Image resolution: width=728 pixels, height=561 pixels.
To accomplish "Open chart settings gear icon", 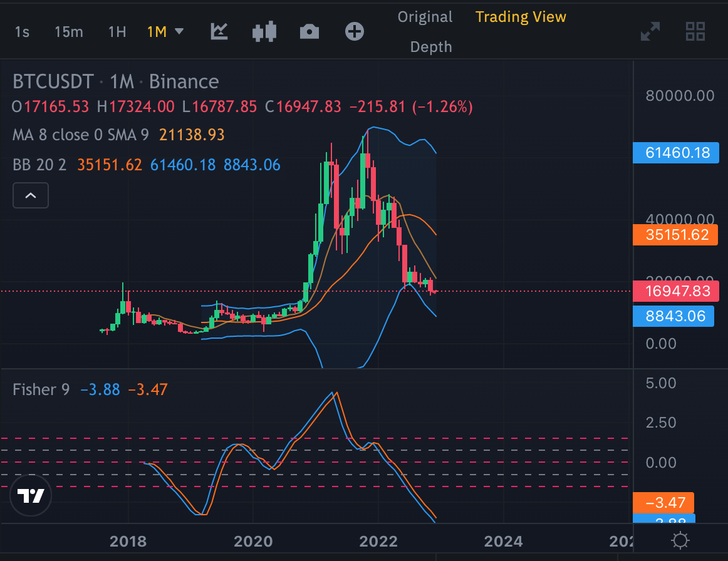I will pos(680,540).
